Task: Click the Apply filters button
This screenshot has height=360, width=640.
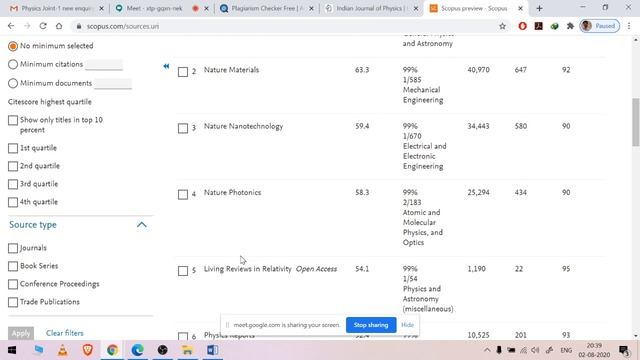Action: pos(21,333)
